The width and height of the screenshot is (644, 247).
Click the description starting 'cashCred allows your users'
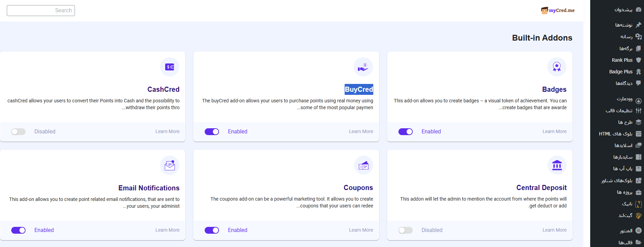[93, 104]
